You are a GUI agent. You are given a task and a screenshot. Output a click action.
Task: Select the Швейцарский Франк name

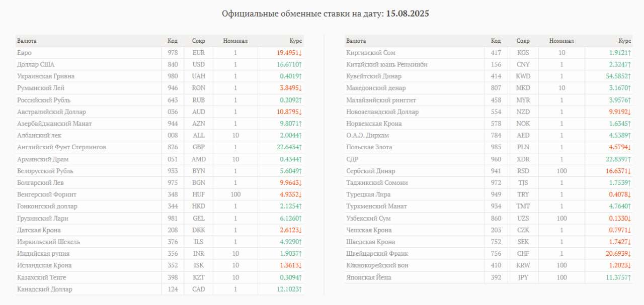point(377,254)
